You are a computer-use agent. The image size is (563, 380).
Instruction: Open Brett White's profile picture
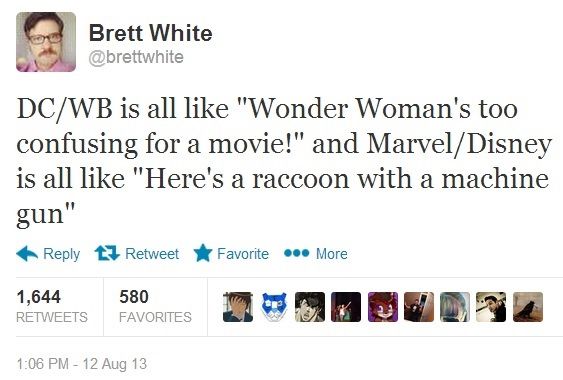(x=46, y=42)
